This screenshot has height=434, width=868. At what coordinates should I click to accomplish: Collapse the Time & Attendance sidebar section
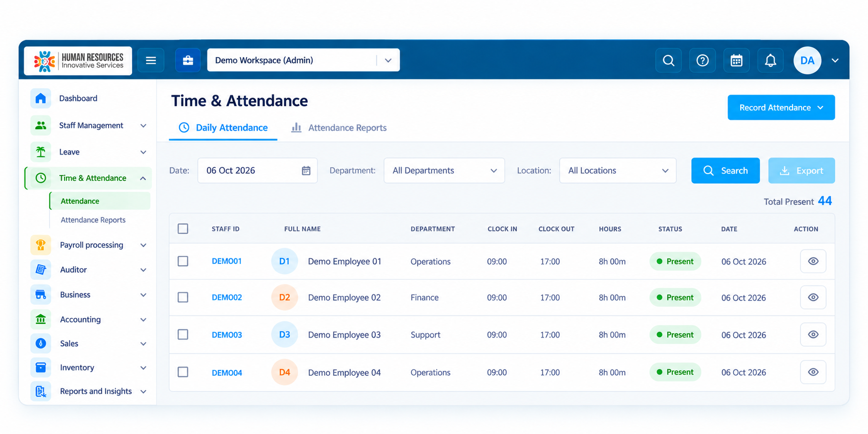(x=143, y=178)
